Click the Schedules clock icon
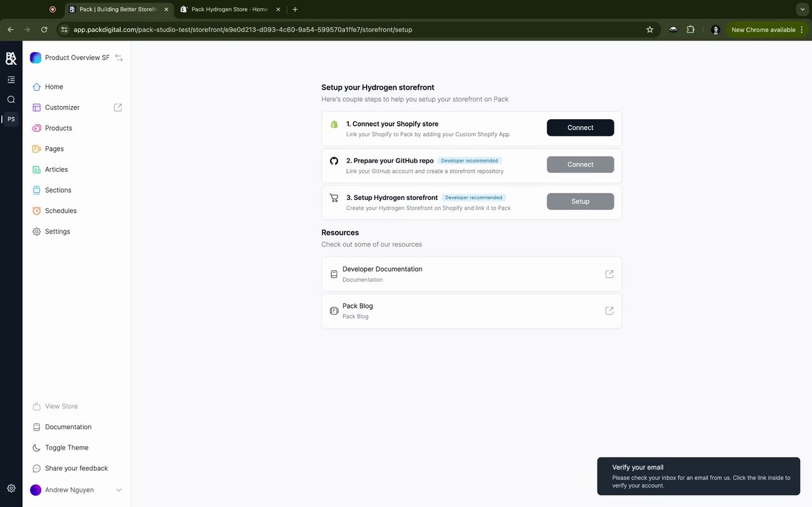Viewport: 812px width, 507px height. (x=37, y=211)
